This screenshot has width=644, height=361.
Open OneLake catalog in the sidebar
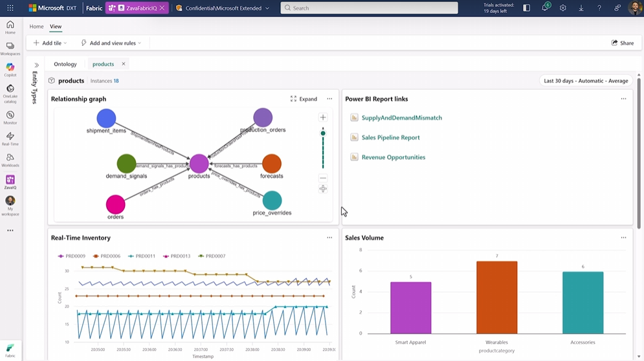click(10, 94)
